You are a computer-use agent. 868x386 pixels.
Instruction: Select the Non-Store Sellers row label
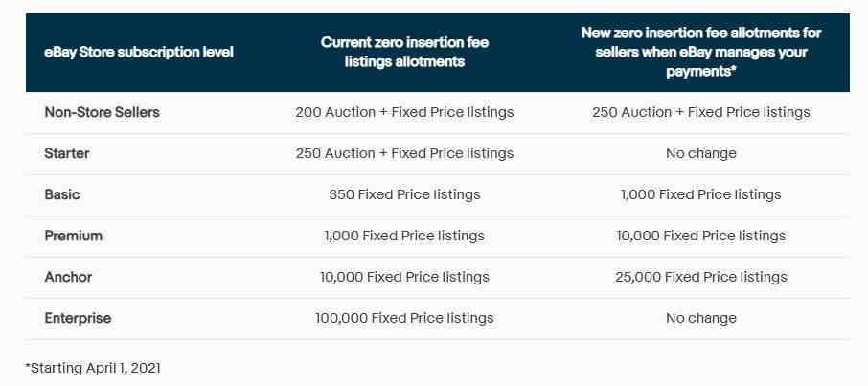tap(102, 112)
